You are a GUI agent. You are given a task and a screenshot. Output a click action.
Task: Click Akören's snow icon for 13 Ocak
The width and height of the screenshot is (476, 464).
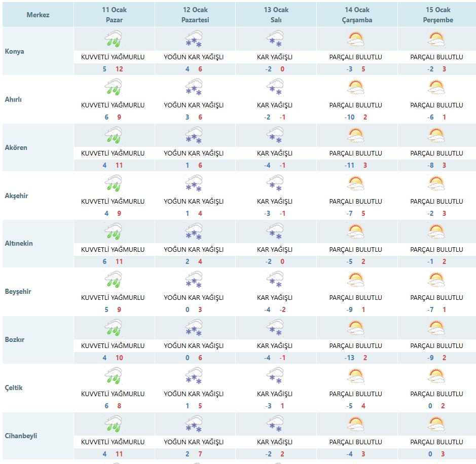click(x=275, y=136)
